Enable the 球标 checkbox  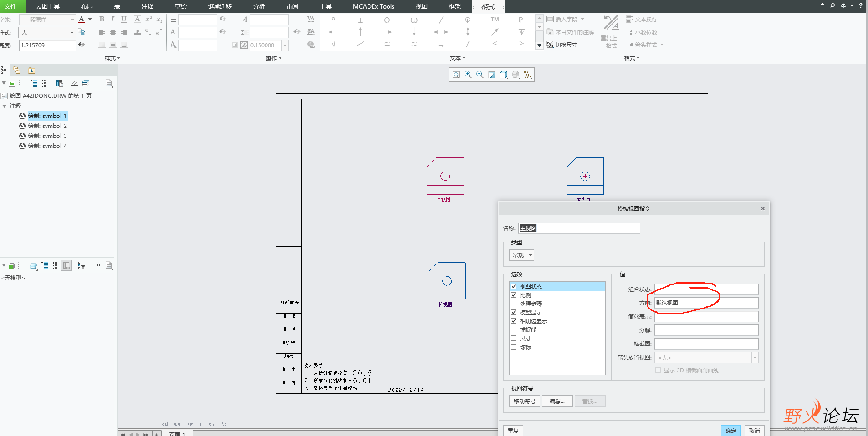click(x=514, y=347)
